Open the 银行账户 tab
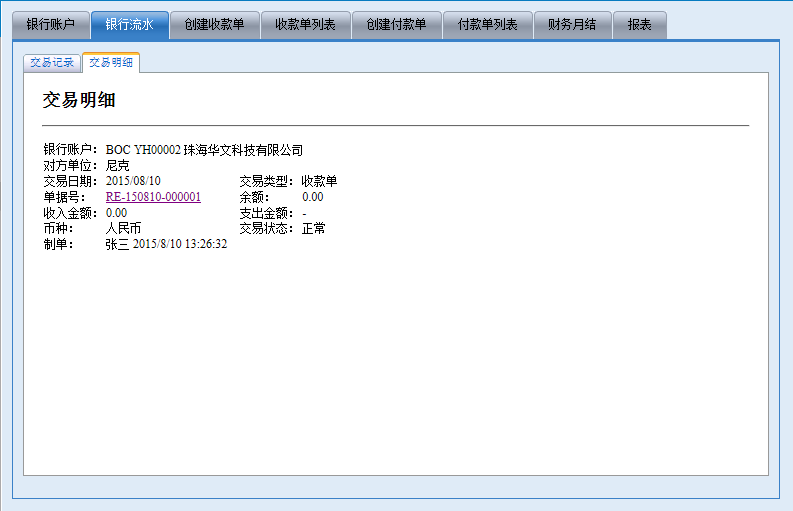The width and height of the screenshot is (793, 511). pos(51,25)
